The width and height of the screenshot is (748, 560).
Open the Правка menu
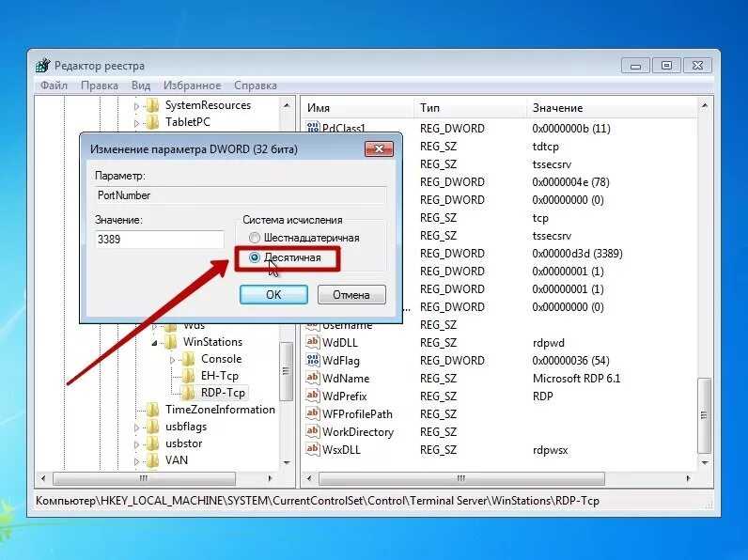click(100, 86)
